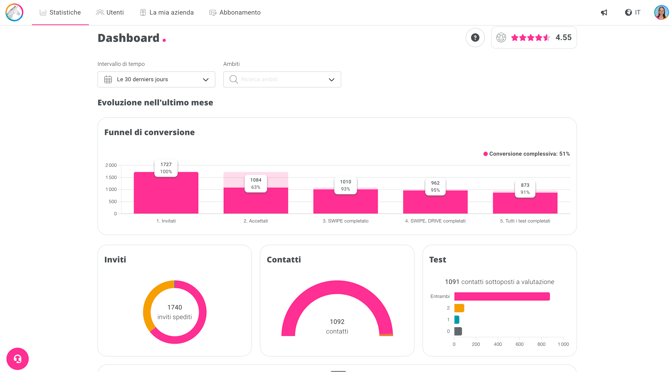Open the user profile avatar
This screenshot has width=670, height=372.
661,12
